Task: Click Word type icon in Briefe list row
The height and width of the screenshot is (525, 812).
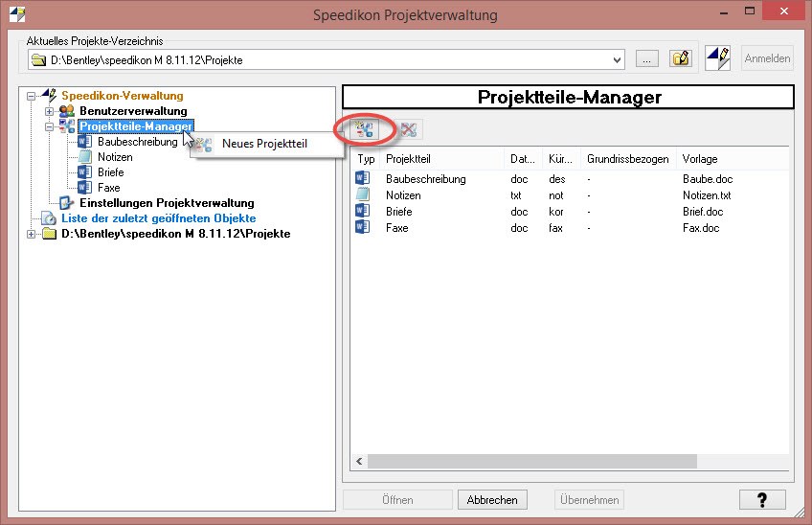Action: [363, 211]
